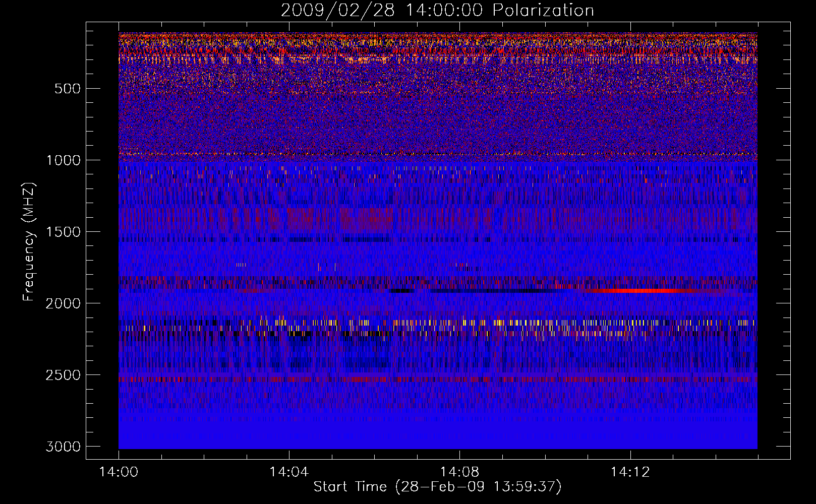Click the "Frequency (MHZ)" axis label
This screenshot has width=816, height=504.
tap(29, 242)
